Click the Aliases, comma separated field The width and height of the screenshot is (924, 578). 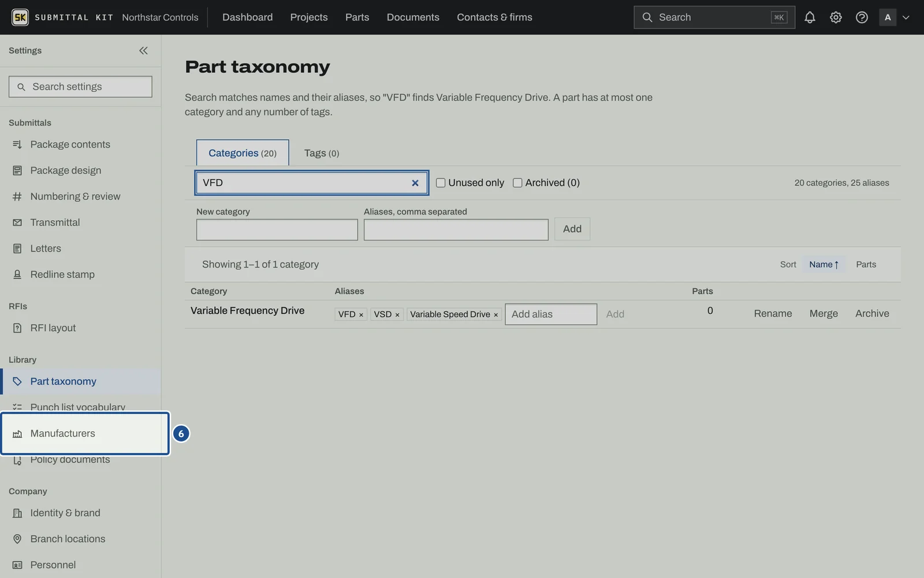456,229
